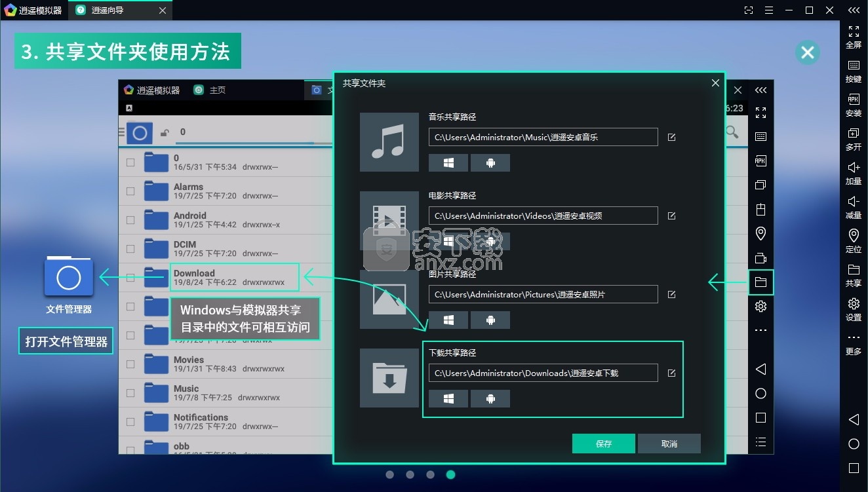Click the edit icon next to the videos path

point(671,216)
